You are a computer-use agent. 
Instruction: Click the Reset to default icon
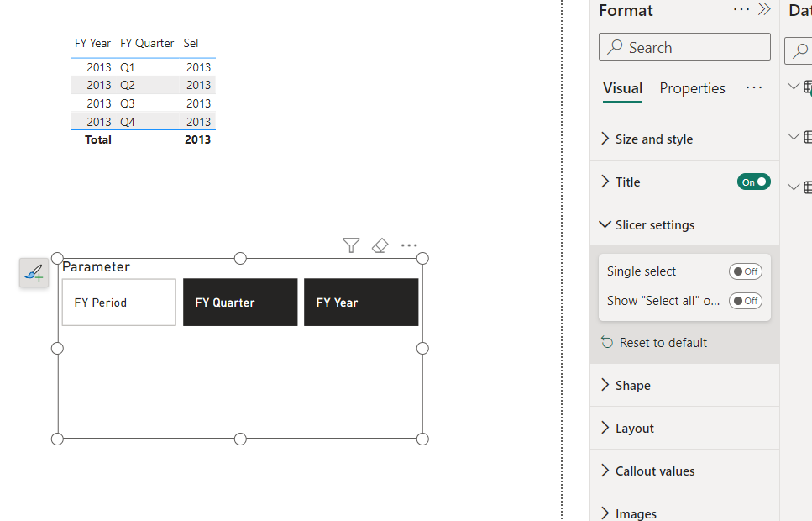click(607, 342)
